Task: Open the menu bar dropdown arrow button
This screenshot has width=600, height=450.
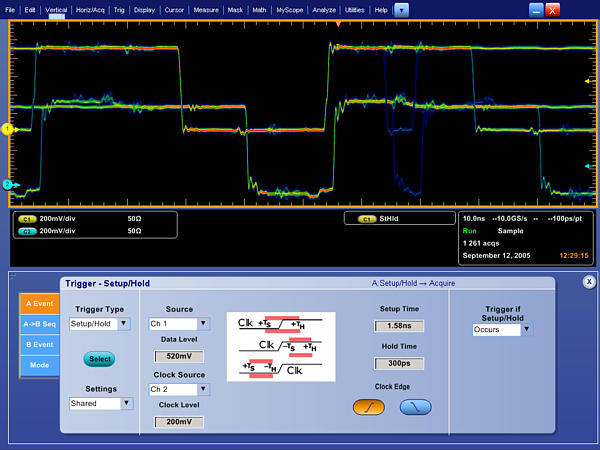Action: click(x=401, y=9)
